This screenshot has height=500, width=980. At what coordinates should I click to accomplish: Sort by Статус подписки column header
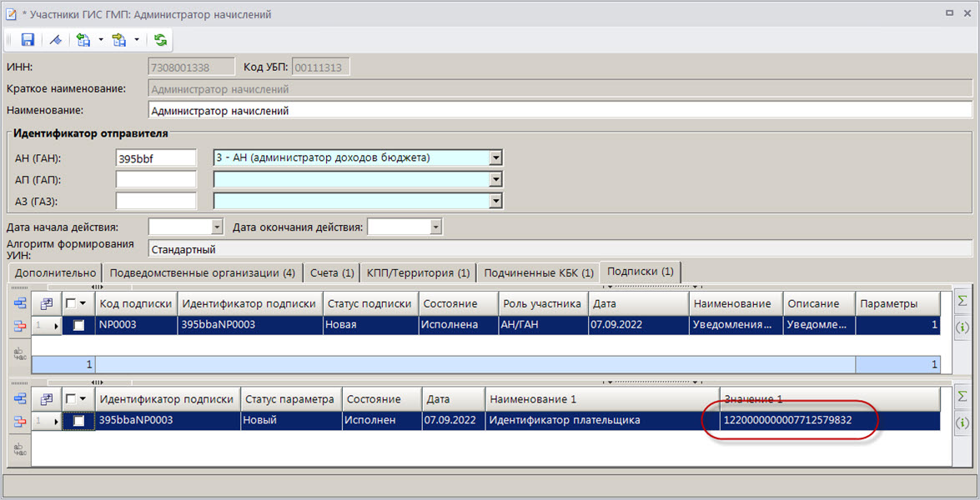tap(369, 303)
